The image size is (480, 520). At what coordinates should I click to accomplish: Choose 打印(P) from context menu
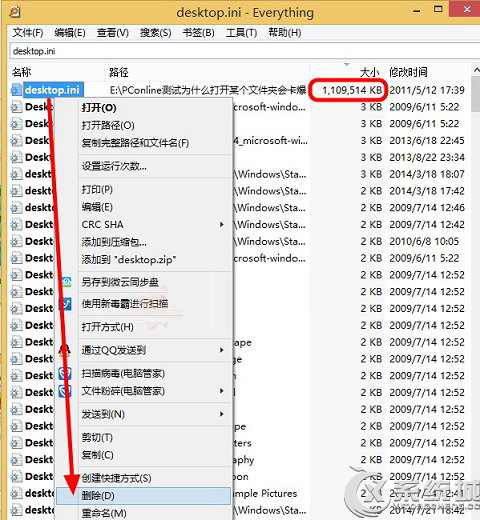click(97, 190)
